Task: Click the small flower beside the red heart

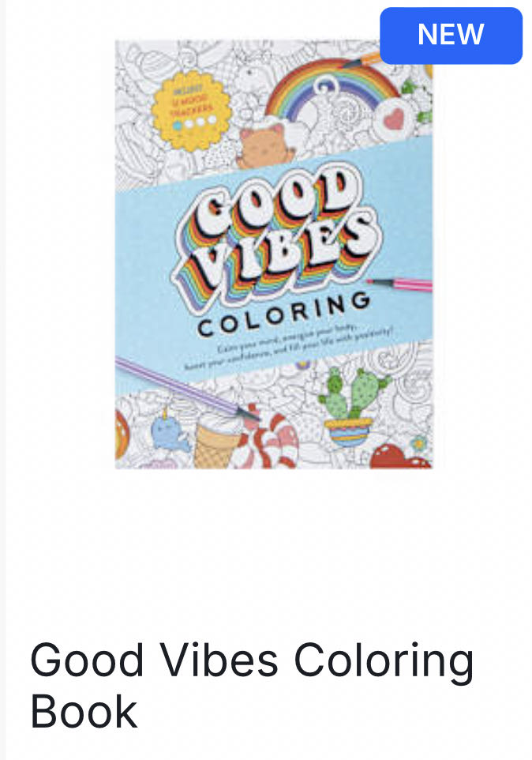Action: (x=418, y=444)
